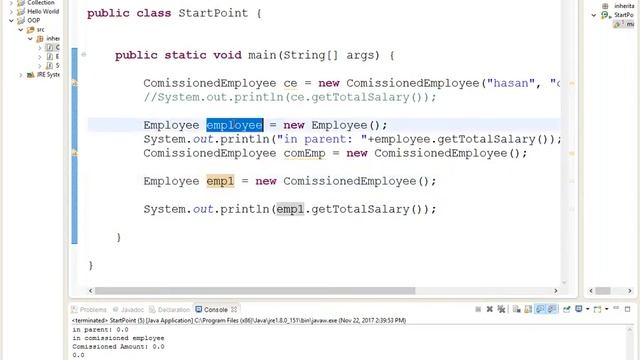This screenshot has height=360, width=640.
Task: Click the emp1 variable declaration
Action: (x=220, y=181)
